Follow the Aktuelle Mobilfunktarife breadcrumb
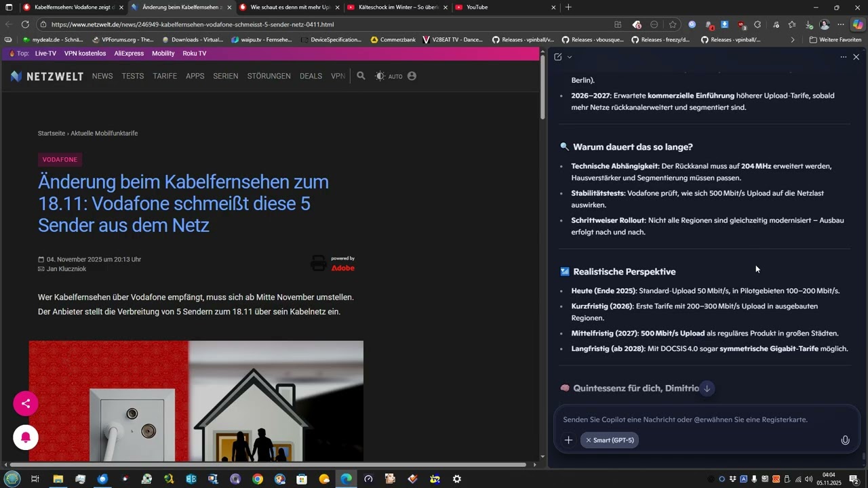Image resolution: width=868 pixels, height=488 pixels. click(104, 134)
